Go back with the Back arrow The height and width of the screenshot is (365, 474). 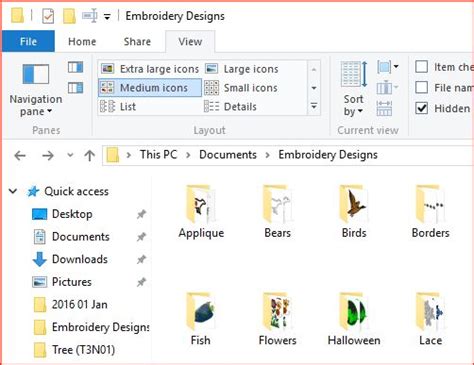click(20, 155)
